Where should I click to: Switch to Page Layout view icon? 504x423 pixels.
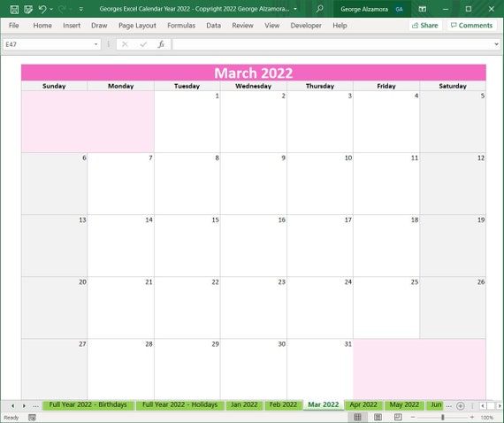pos(378,417)
